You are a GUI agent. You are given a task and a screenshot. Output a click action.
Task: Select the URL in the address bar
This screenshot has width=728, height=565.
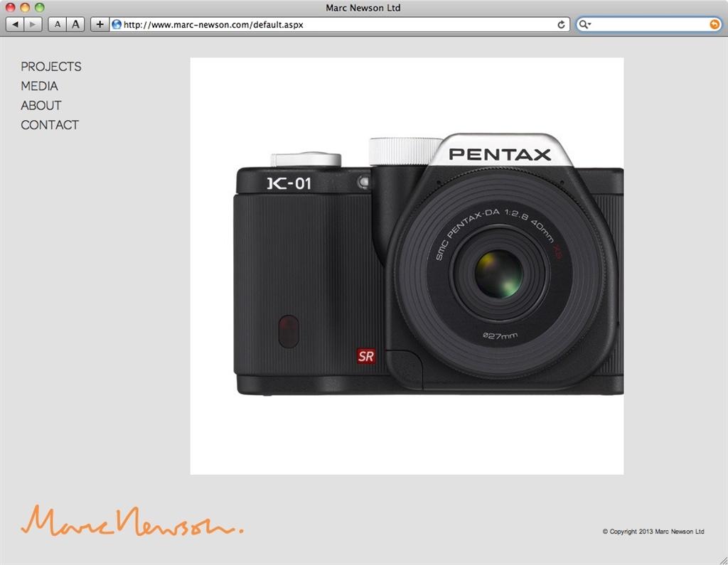pyautogui.click(x=213, y=25)
